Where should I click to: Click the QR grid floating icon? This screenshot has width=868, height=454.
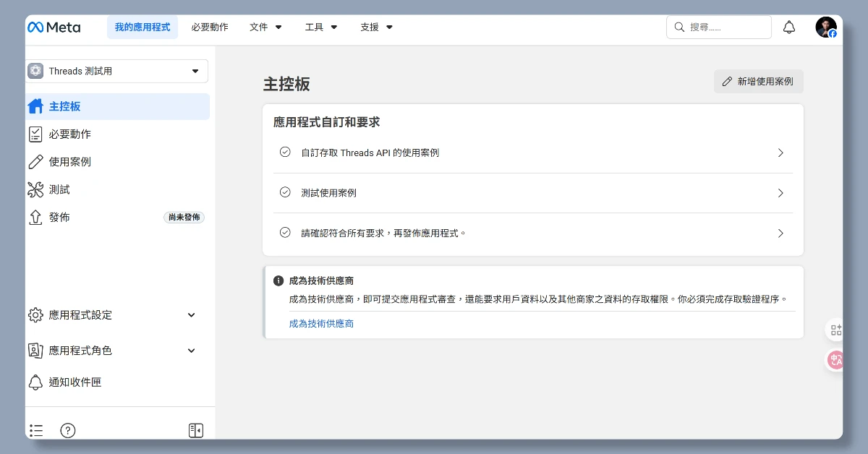point(836,330)
